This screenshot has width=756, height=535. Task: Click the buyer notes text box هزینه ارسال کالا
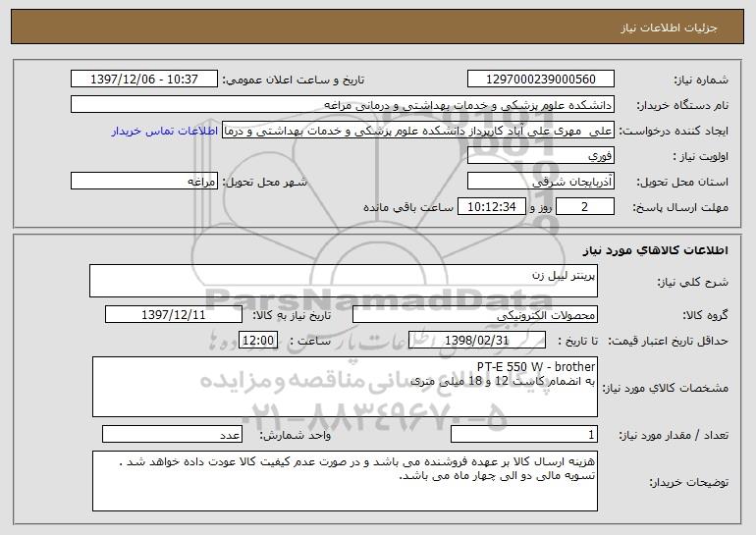345,481
